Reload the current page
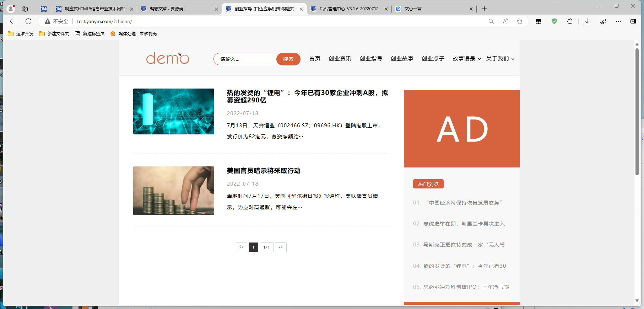 [28, 21]
